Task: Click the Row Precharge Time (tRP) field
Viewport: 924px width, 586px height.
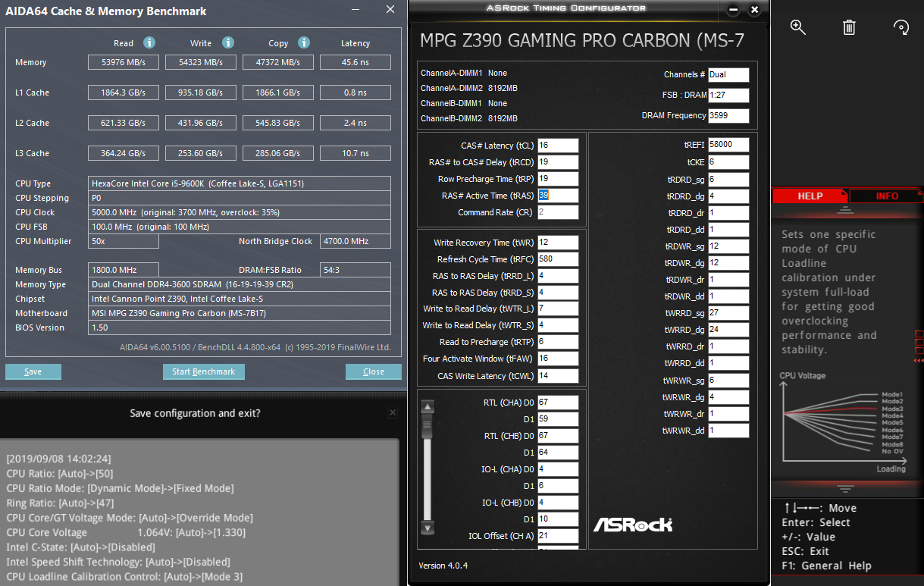Action: coord(558,179)
